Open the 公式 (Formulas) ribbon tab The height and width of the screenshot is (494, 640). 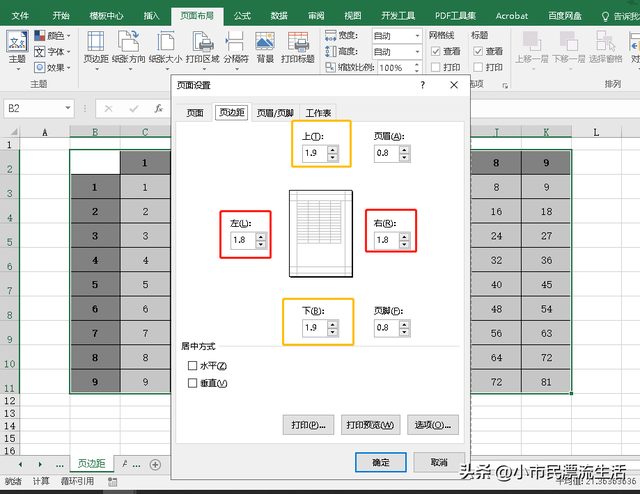pos(242,16)
